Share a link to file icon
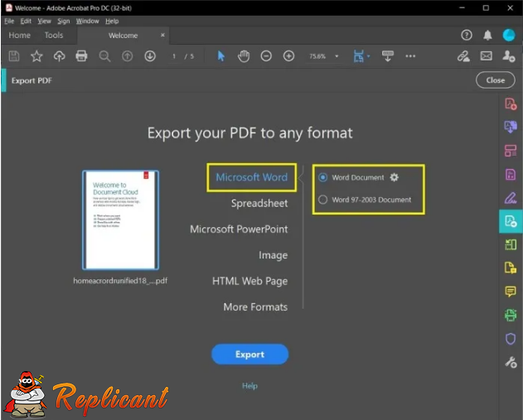Image resolution: width=523 pixels, height=420 pixels. [x=463, y=56]
